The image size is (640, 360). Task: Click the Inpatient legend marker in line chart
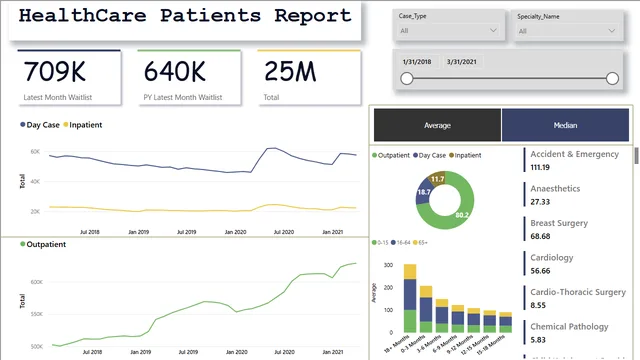coord(66,124)
